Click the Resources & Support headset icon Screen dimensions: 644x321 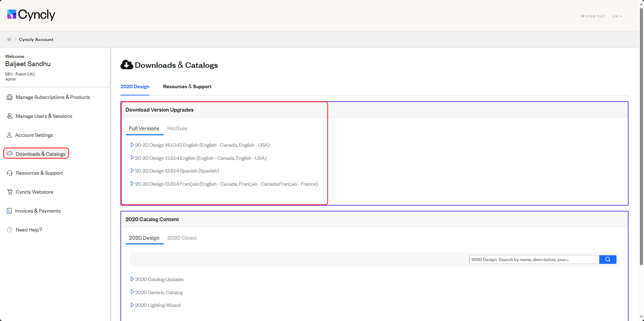(x=10, y=173)
